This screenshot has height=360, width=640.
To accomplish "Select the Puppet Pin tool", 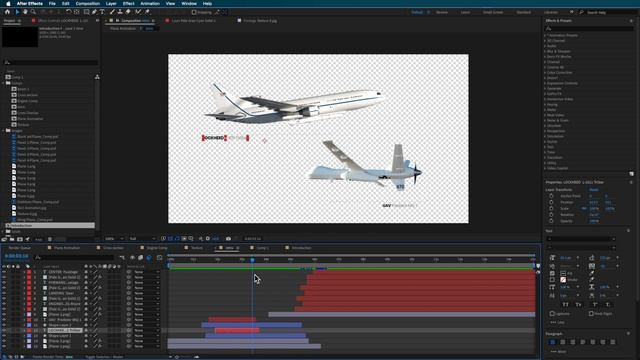I will tap(147, 12).
